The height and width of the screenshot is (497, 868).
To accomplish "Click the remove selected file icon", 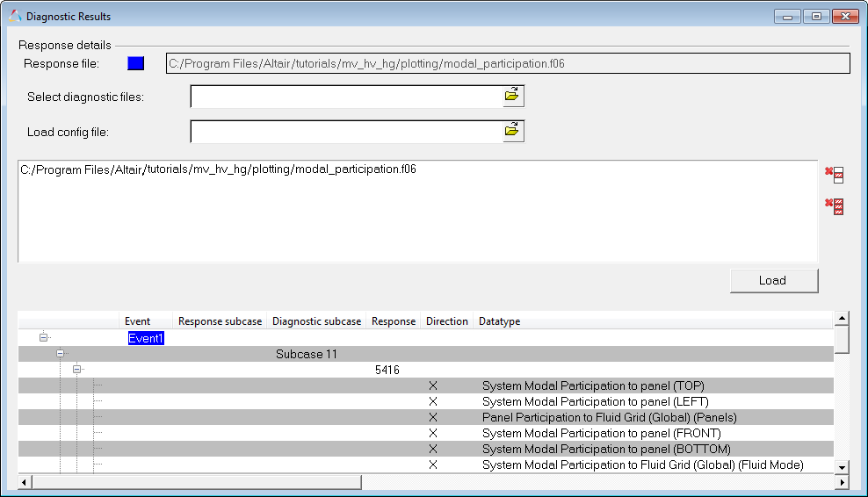I will (834, 174).
